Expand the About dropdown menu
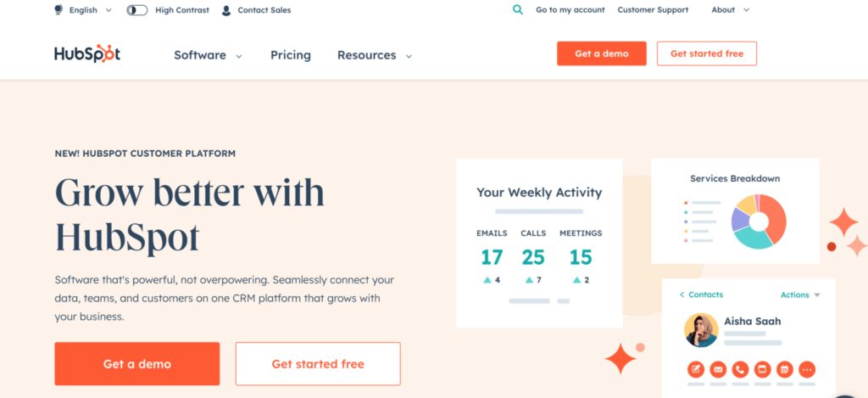The image size is (868, 398). [x=731, y=10]
